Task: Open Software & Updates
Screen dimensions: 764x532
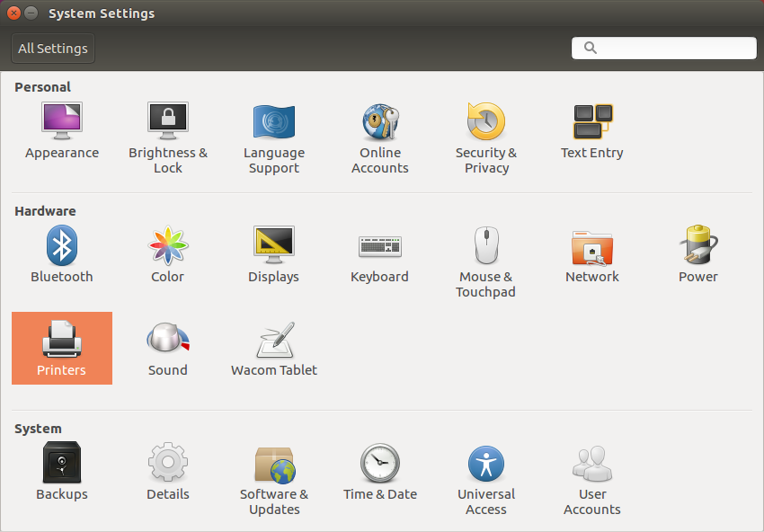Action: [274, 472]
